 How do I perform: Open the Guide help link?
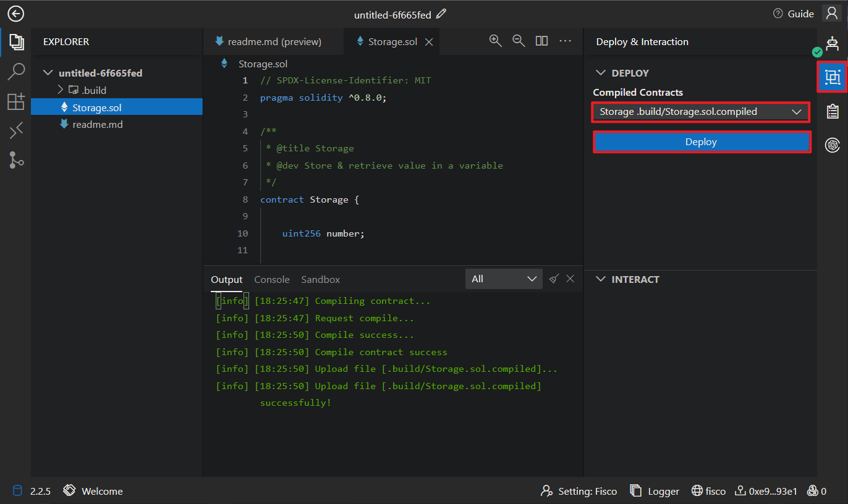[x=794, y=14]
